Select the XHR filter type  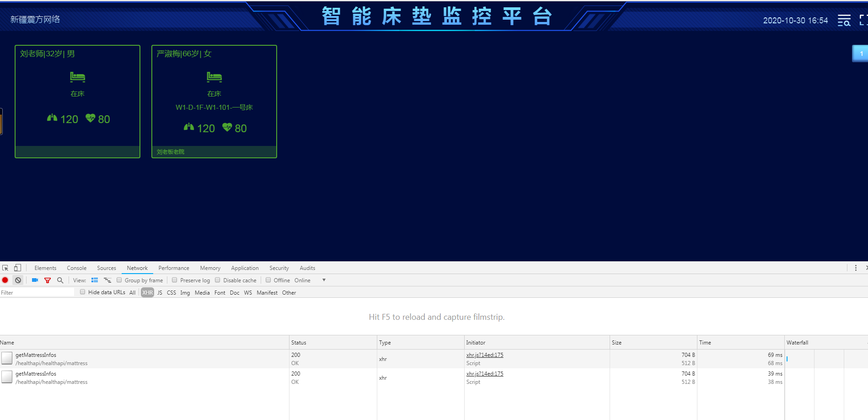click(147, 292)
